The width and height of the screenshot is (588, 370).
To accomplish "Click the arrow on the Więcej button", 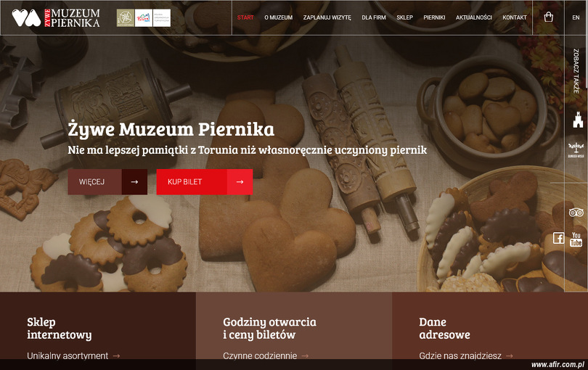I will [134, 182].
